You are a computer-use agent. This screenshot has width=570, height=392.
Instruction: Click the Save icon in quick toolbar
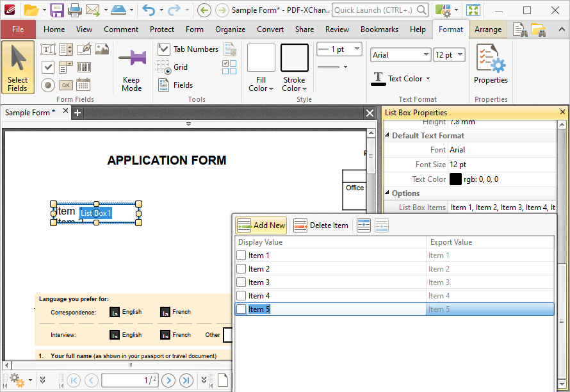tap(57, 10)
